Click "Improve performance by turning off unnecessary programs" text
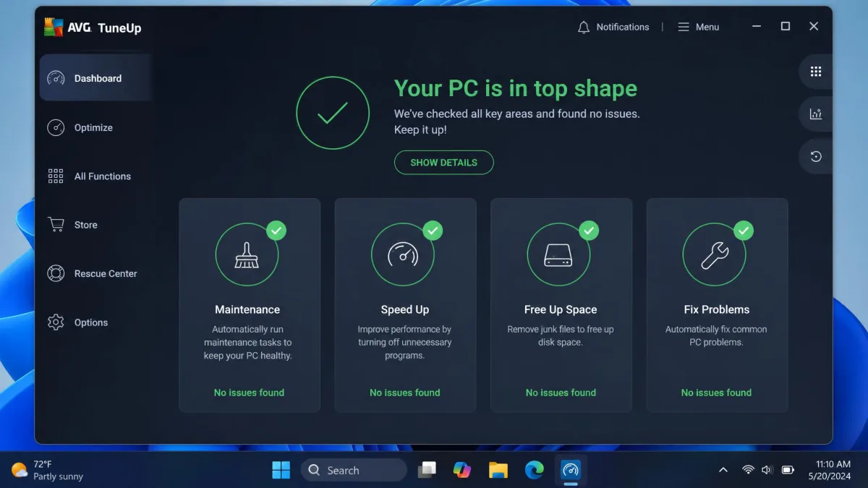The image size is (868, 488). [x=404, y=342]
